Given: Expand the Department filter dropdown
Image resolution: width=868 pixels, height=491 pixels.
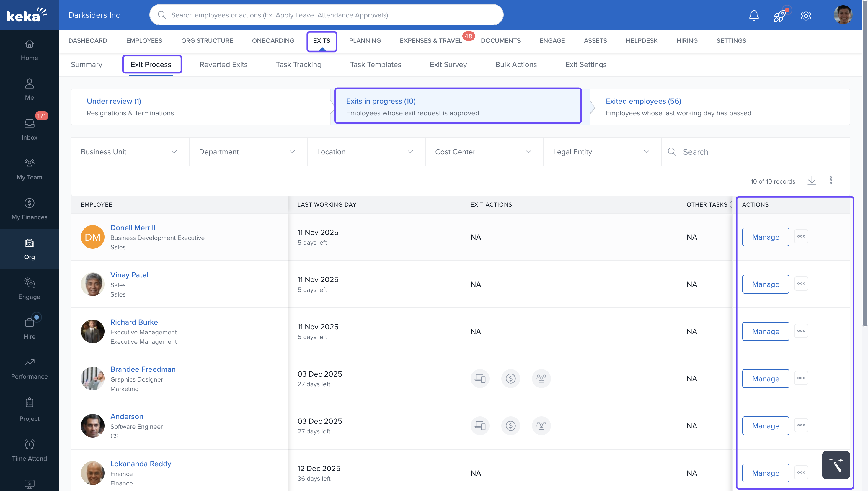Looking at the screenshot, I should point(248,152).
